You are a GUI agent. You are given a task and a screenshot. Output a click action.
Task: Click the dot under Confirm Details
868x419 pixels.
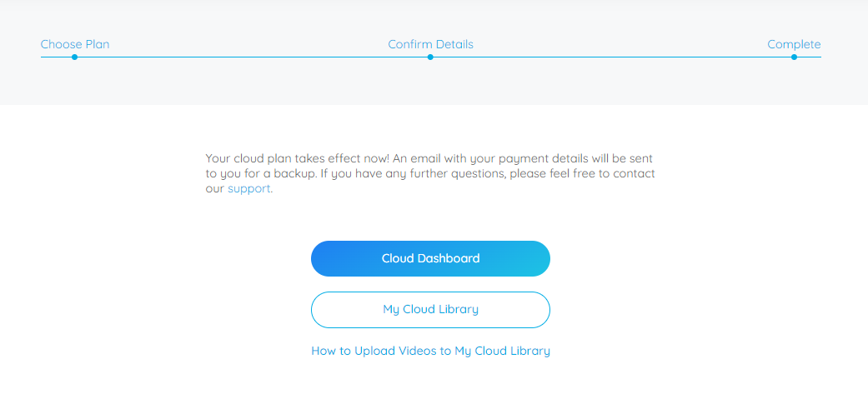pyautogui.click(x=430, y=57)
